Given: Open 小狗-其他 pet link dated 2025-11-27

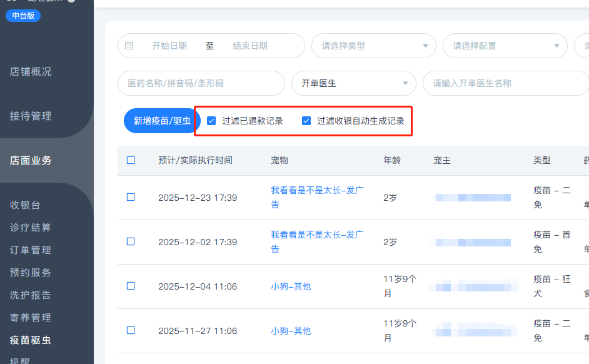Looking at the screenshot, I should coord(291,331).
